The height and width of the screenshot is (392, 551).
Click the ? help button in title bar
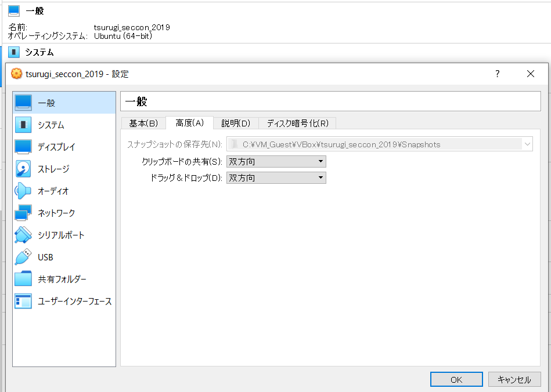(497, 74)
